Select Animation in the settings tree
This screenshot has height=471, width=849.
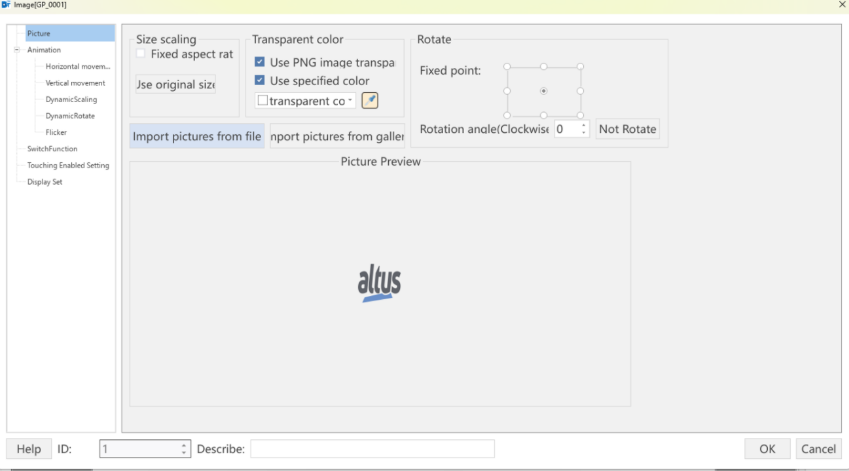[44, 50]
